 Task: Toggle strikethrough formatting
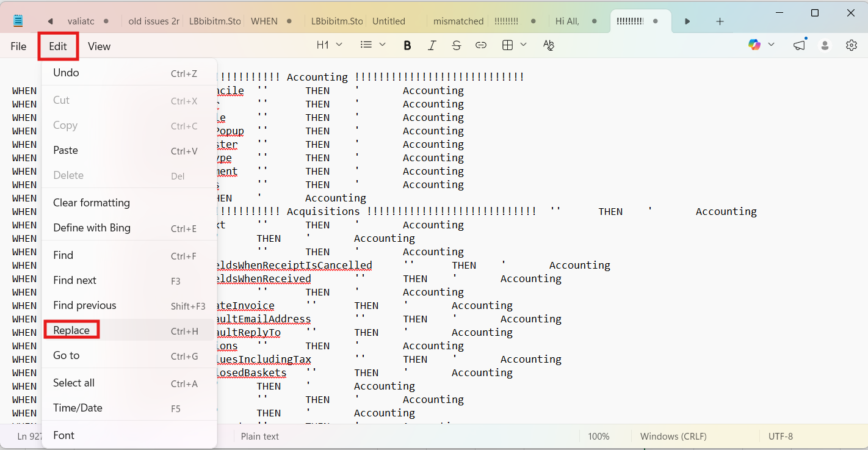(x=457, y=45)
